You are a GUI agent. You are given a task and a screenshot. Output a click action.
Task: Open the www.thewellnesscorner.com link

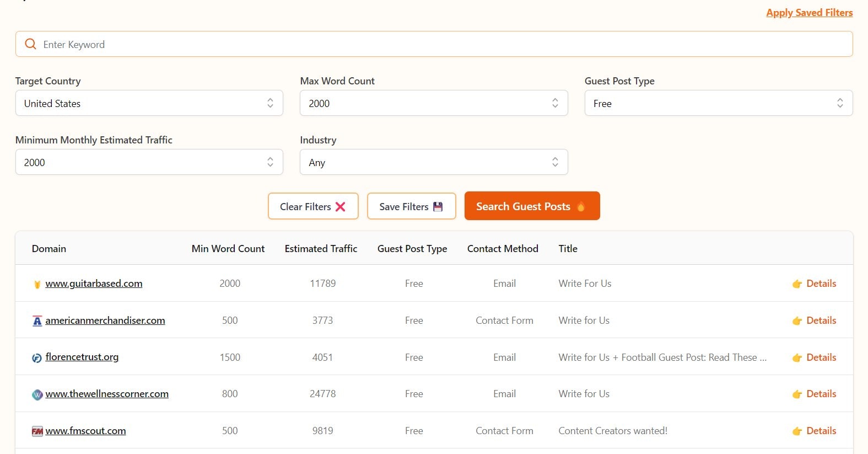click(x=107, y=394)
